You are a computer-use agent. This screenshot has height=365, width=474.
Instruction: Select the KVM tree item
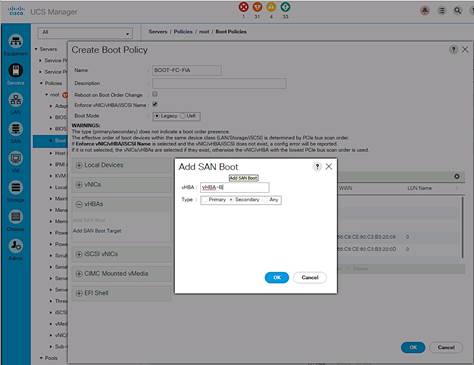[x=60, y=176]
